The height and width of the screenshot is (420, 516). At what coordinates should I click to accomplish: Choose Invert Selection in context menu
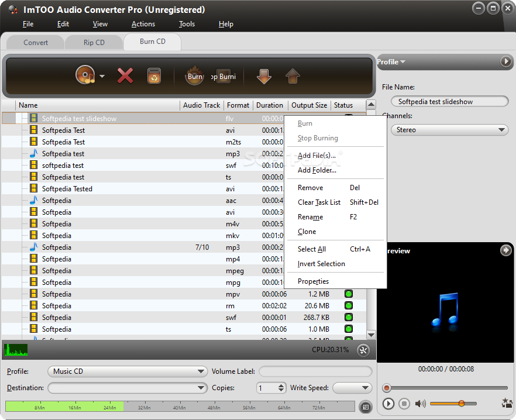(x=335, y=264)
